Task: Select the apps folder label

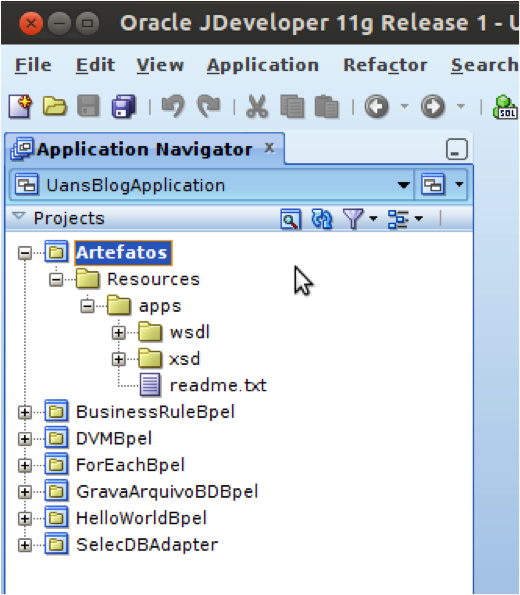Action: pos(160,307)
